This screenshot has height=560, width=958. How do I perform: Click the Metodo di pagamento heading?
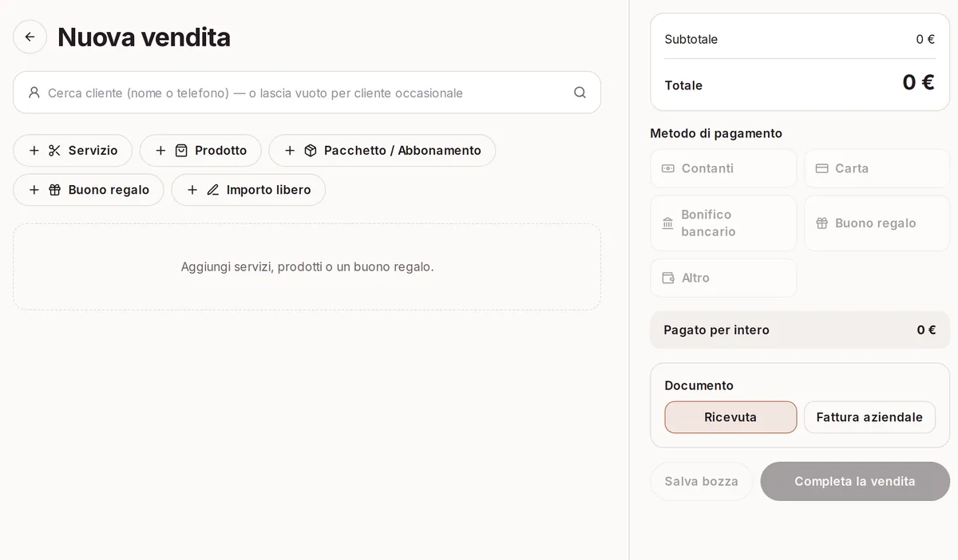(x=716, y=133)
